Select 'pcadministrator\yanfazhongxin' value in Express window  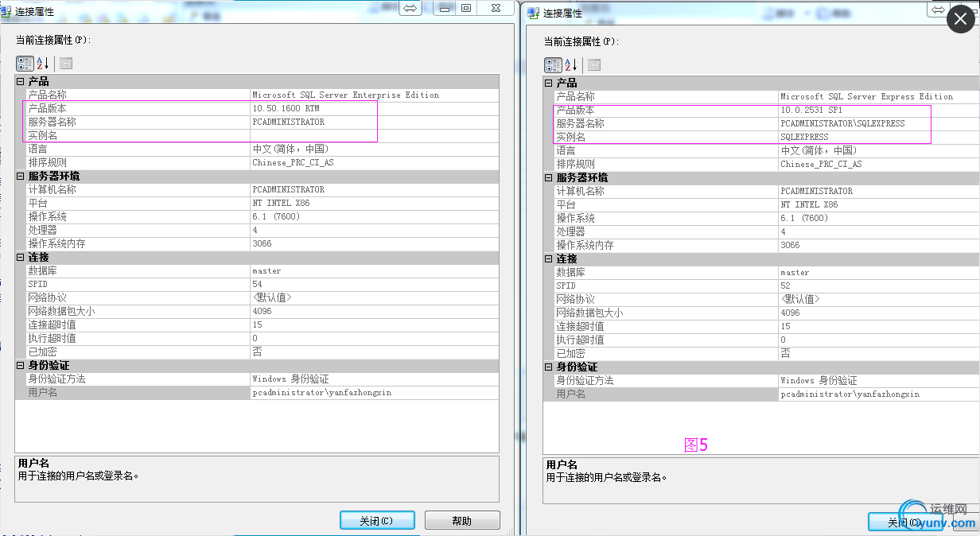850,394
